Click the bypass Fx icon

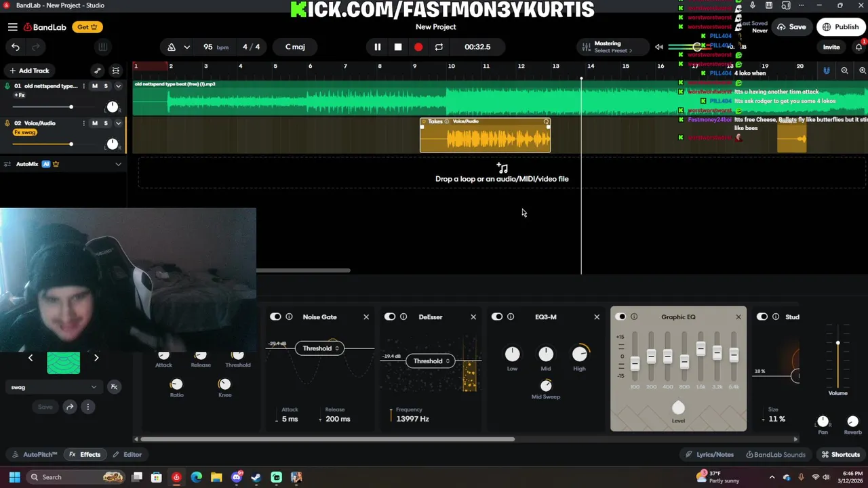(114, 387)
